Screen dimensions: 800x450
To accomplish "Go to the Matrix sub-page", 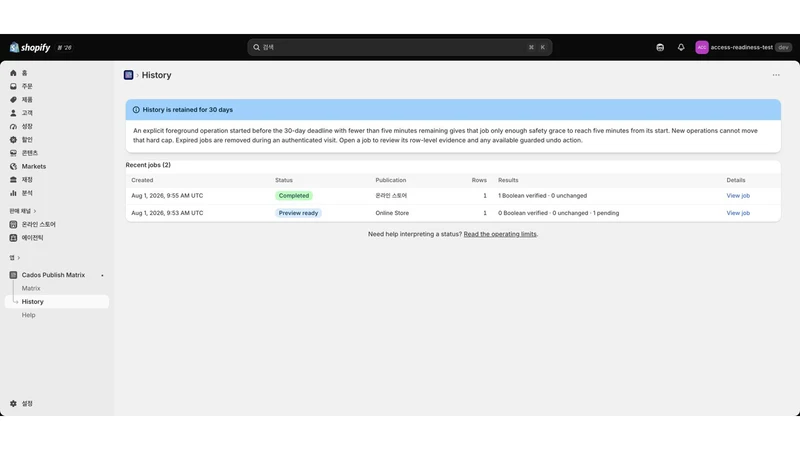I will pyautogui.click(x=31, y=288).
